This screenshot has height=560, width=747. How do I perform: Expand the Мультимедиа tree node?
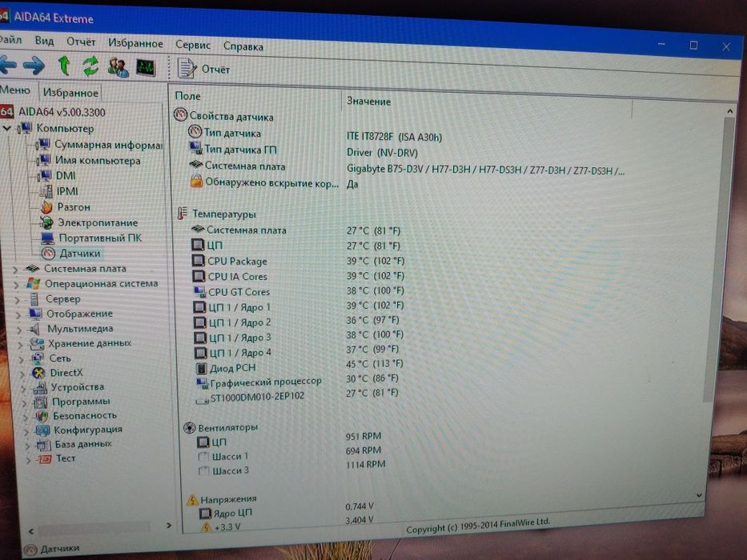click(x=19, y=329)
